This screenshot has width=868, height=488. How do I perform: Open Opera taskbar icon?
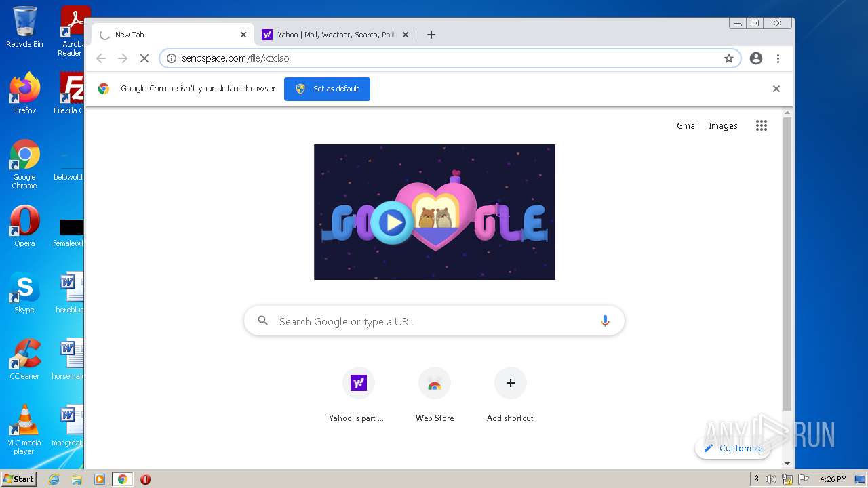[145, 479]
